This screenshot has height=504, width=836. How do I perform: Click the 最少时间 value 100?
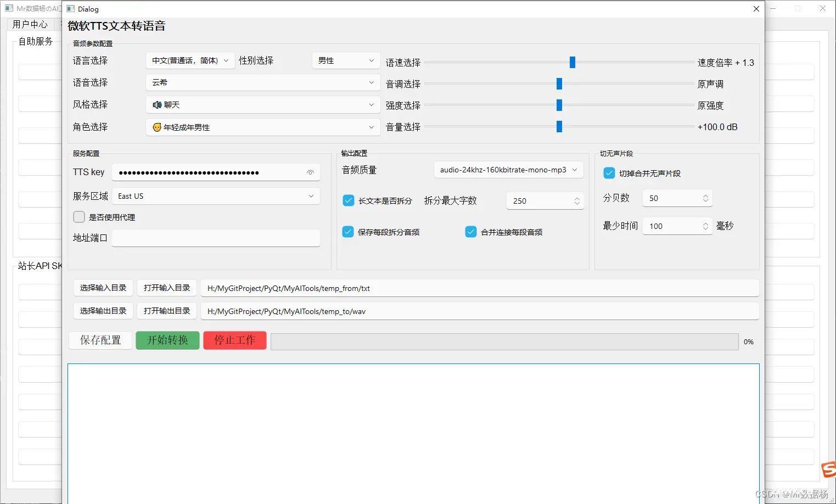[x=656, y=226]
